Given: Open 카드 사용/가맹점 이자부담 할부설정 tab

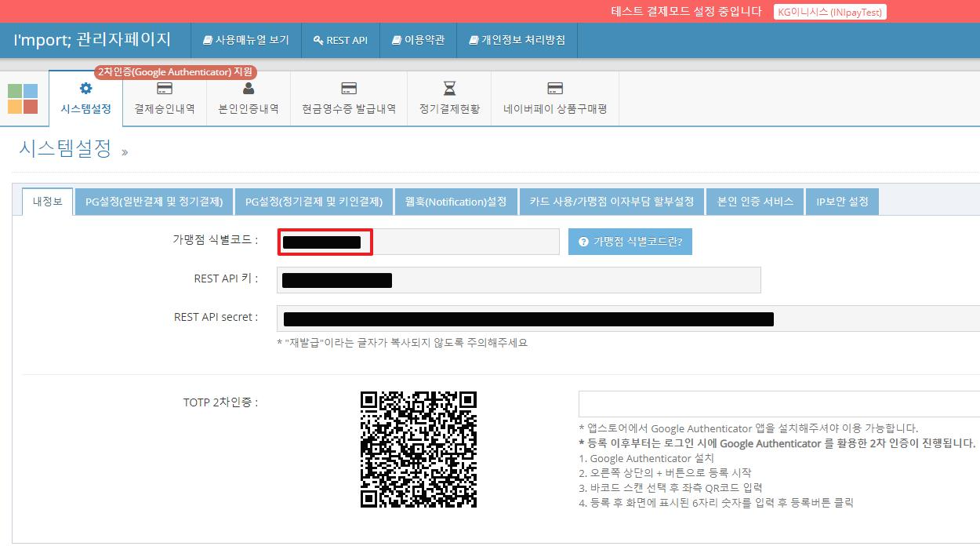Looking at the screenshot, I should 612,202.
